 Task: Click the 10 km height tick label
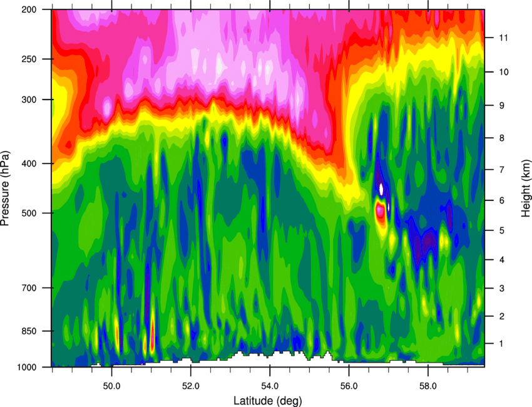[x=503, y=72]
